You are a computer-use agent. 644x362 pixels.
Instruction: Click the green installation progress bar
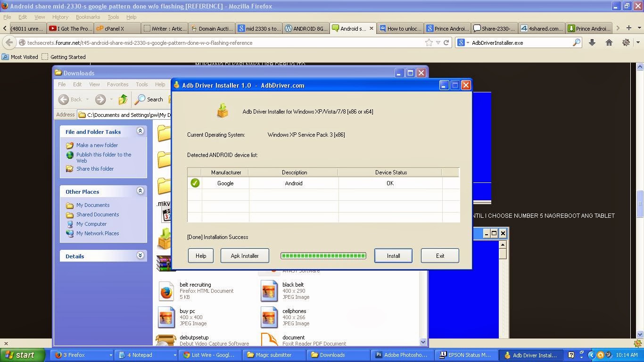click(323, 255)
